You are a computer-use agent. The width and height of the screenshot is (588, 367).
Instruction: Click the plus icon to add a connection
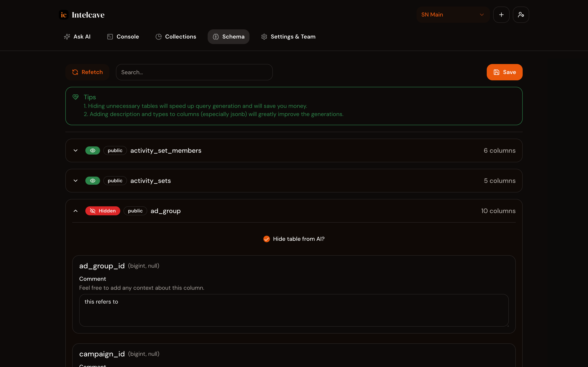501,15
